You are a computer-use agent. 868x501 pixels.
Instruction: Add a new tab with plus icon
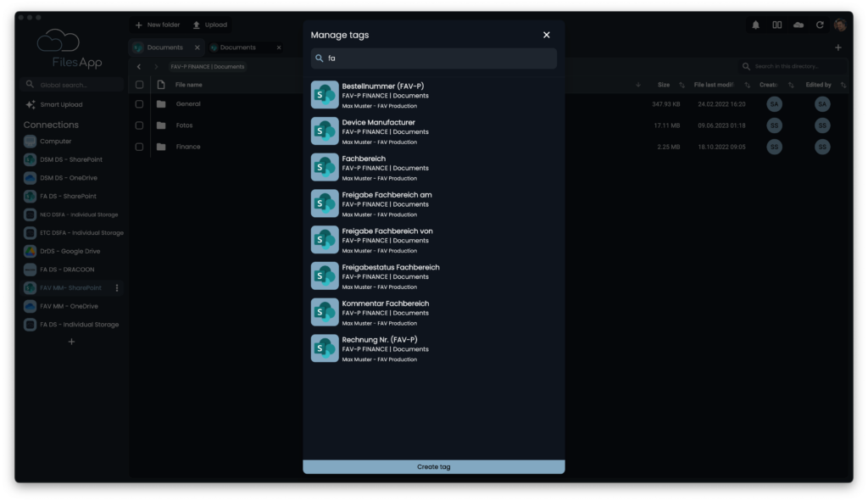pos(838,47)
